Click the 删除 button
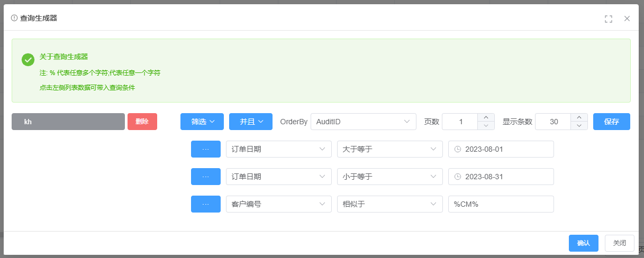The height and width of the screenshot is (258, 644). click(142, 122)
